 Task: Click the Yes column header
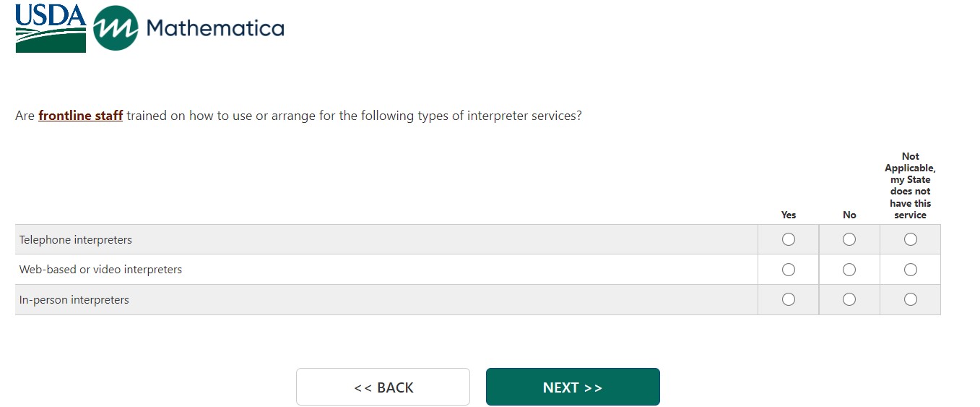click(789, 215)
